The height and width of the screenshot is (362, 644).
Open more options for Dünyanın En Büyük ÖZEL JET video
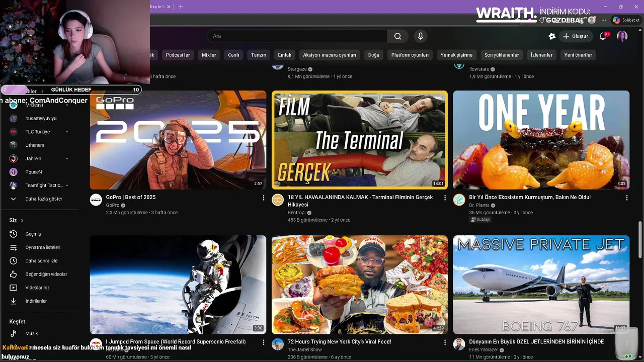pos(626,342)
